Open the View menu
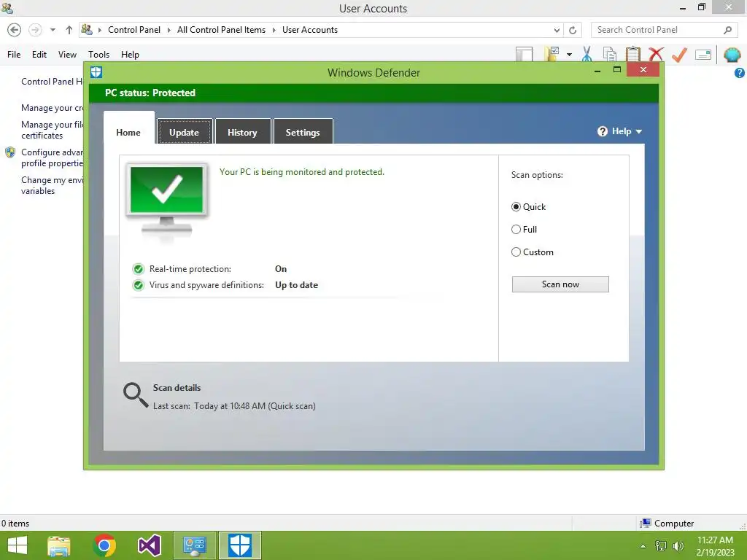Image resolution: width=747 pixels, height=560 pixels. pos(67,54)
